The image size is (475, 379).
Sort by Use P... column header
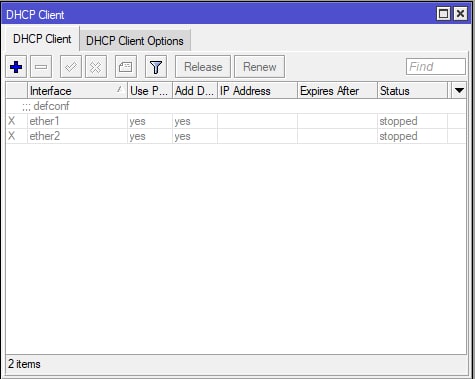(x=150, y=91)
